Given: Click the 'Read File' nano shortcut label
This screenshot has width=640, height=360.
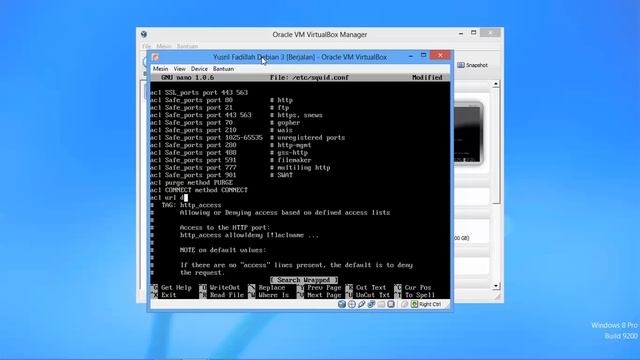Looking at the screenshot, I should click(x=227, y=295).
